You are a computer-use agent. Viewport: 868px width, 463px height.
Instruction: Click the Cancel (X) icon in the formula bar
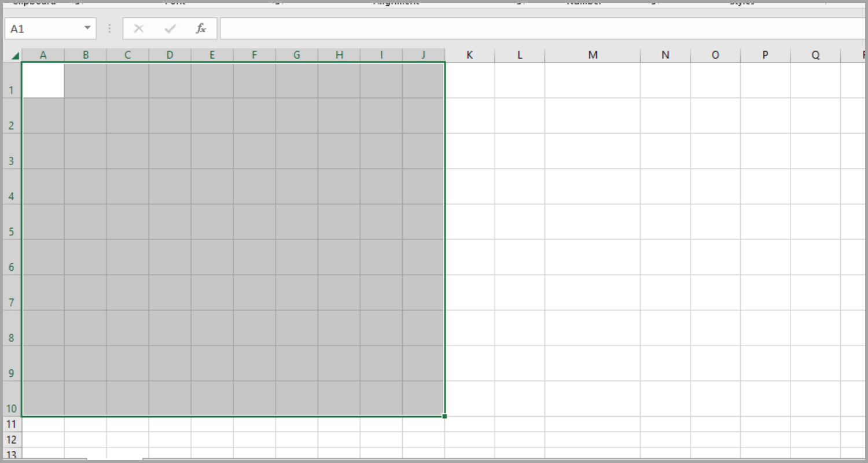[138, 28]
